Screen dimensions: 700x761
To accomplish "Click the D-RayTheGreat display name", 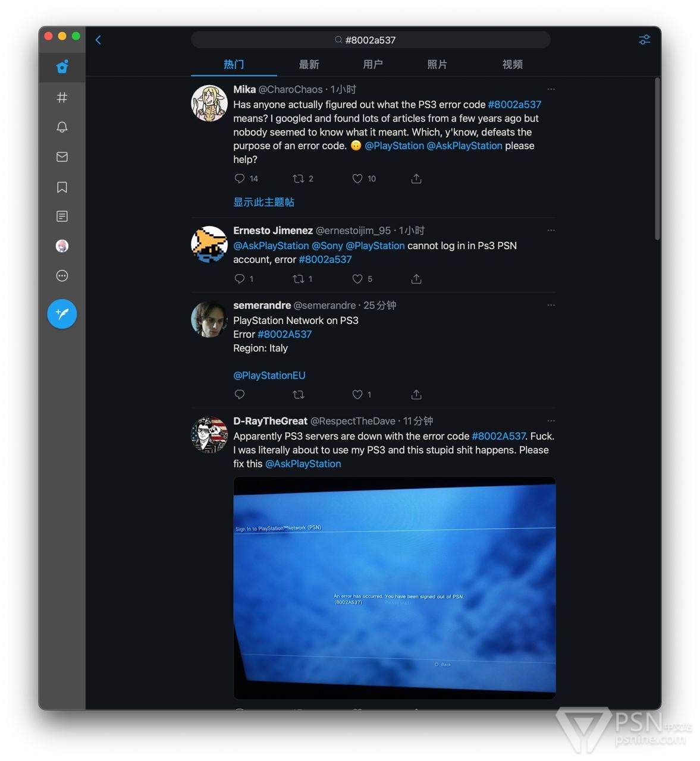I will coord(270,421).
